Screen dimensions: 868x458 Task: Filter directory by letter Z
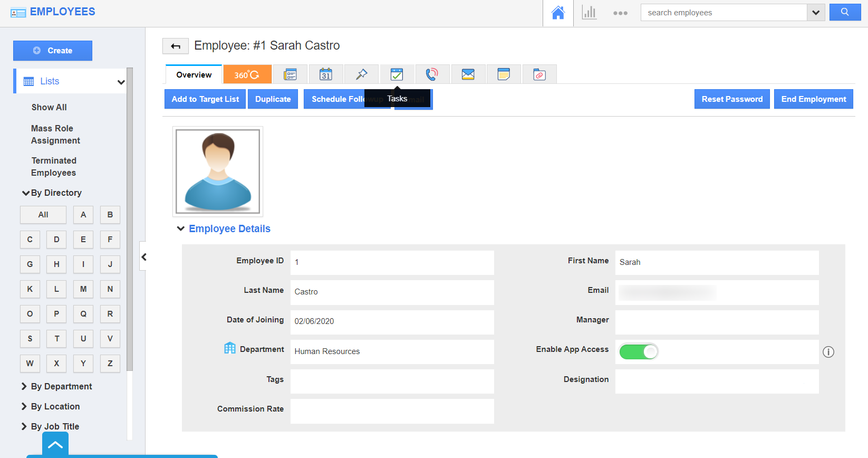coord(110,364)
